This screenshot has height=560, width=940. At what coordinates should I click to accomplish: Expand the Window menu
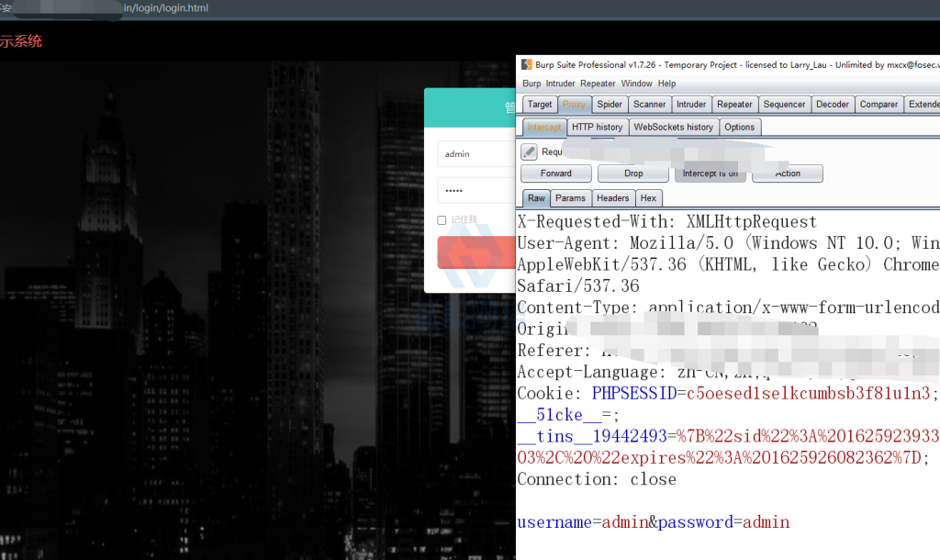636,84
